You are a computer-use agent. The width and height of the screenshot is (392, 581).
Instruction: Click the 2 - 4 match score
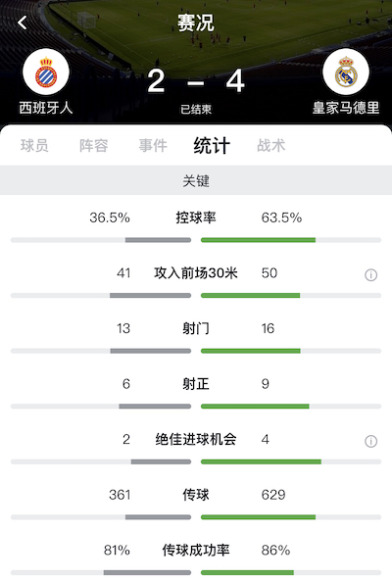click(x=196, y=80)
